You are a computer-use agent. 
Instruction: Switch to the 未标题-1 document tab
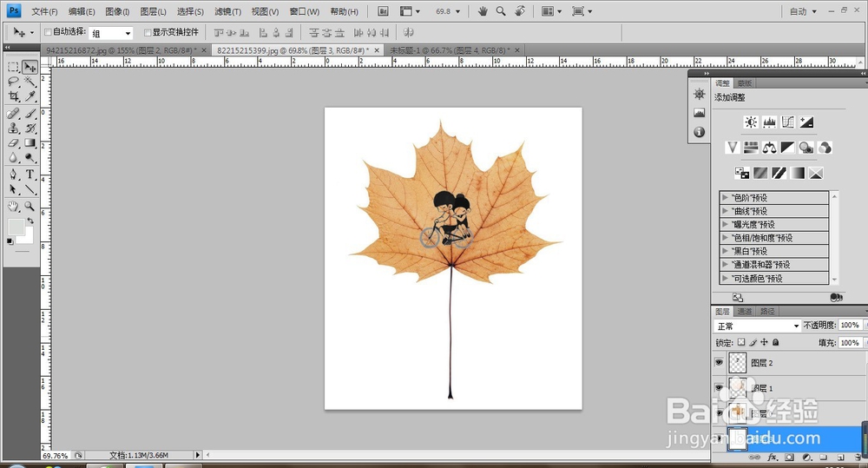click(450, 50)
